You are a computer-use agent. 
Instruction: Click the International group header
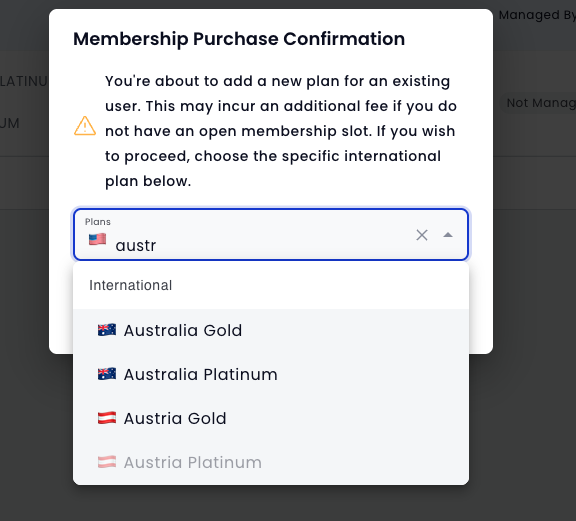(x=130, y=285)
